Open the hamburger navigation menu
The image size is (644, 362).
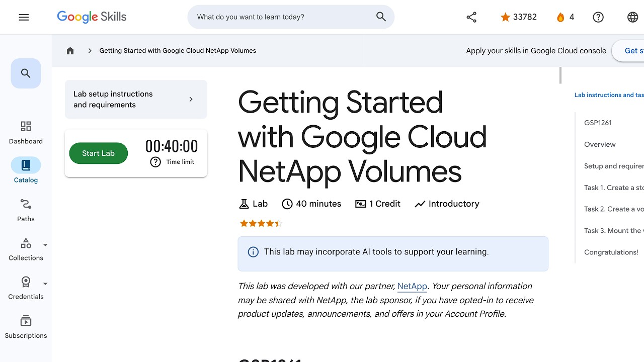(x=24, y=17)
